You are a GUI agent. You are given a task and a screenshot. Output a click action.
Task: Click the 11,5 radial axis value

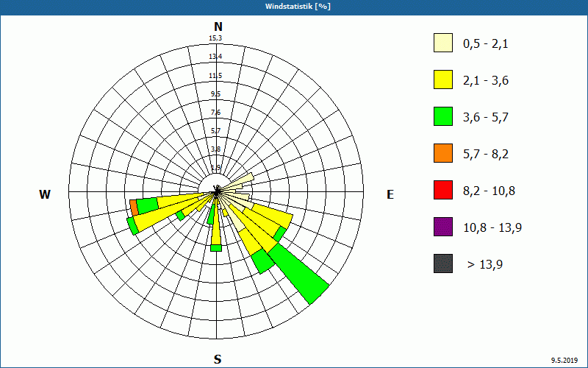(215, 76)
